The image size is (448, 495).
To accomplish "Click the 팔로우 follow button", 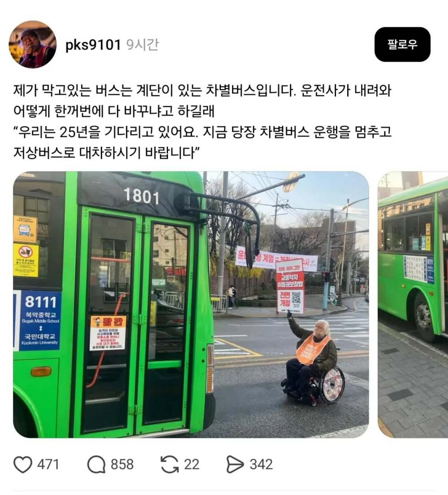I will pyautogui.click(x=402, y=44).
